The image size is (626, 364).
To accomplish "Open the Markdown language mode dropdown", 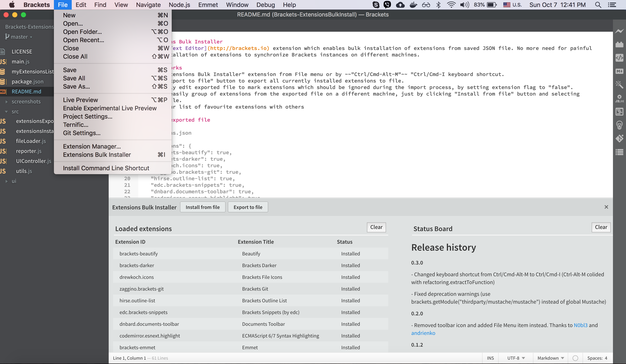I will [551, 358].
